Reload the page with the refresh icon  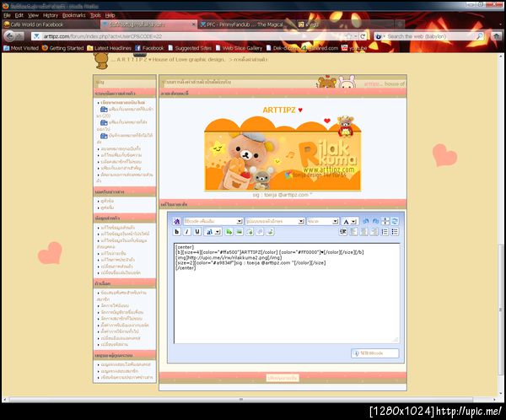363,36
